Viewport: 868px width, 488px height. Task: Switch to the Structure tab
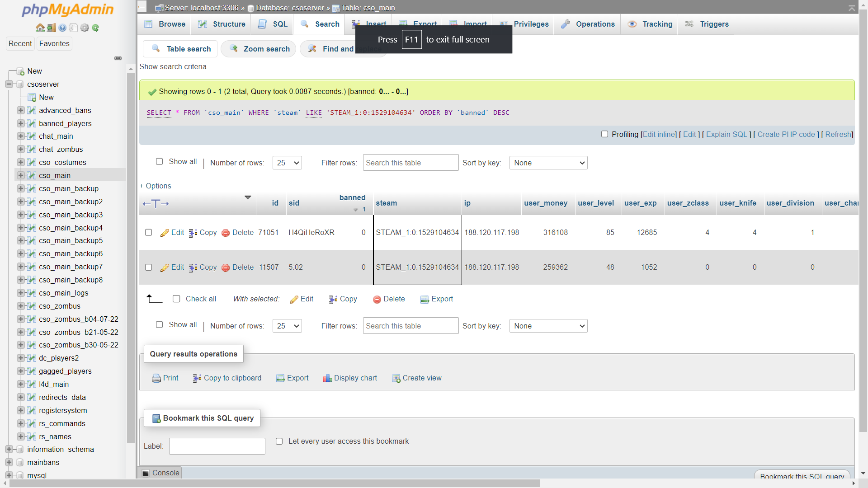tap(222, 24)
